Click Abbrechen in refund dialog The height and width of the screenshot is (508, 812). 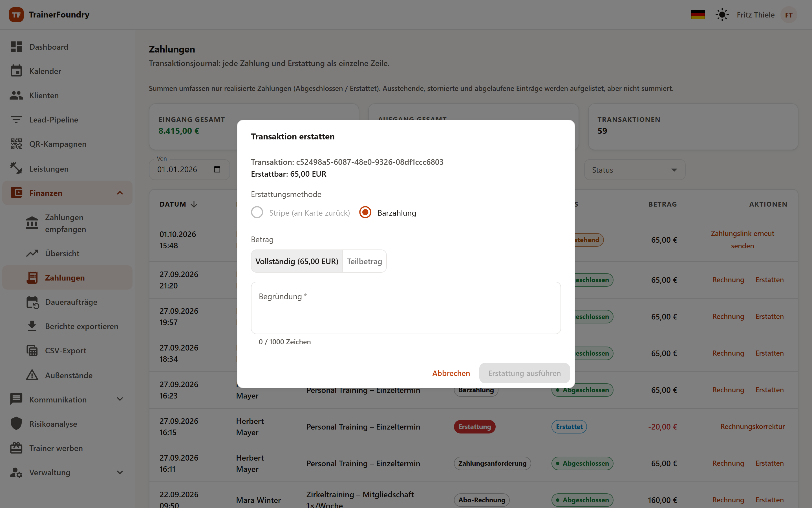[x=451, y=373]
